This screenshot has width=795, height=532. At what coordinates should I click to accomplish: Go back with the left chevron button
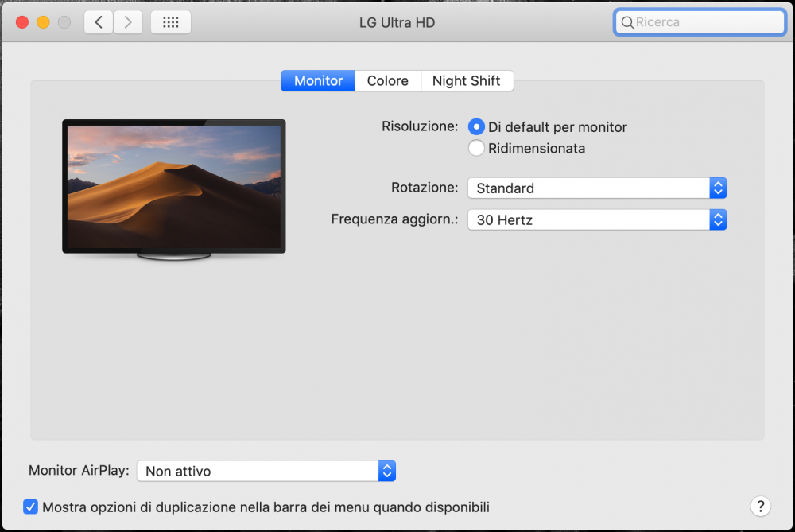99,22
